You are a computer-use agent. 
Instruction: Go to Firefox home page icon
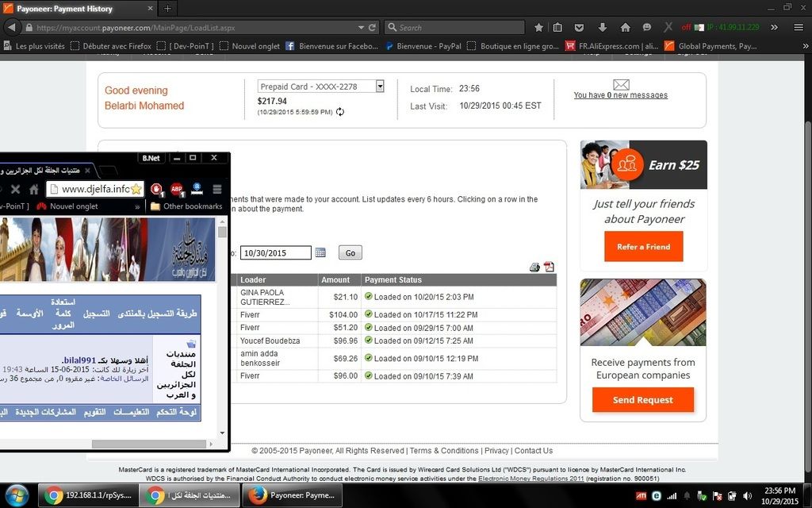625,28
